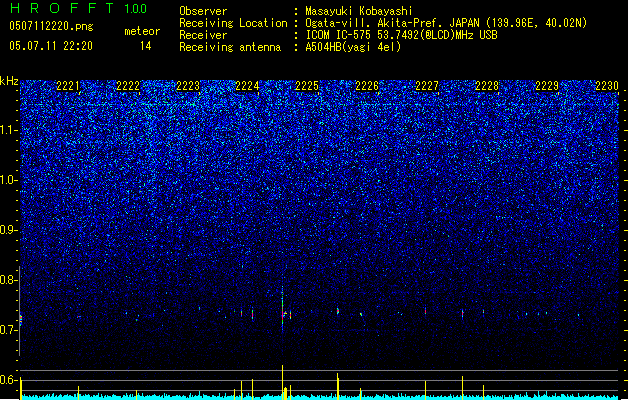Viewport: 629px width, 400px height.
Task: Click the 2227 time marker
Action: [427, 86]
